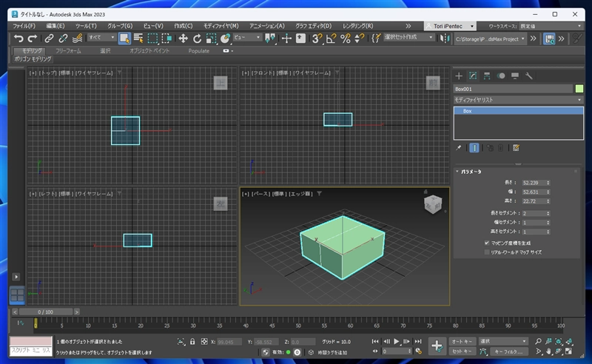The image size is (592, 364).
Task: Undo the last action
Action: click(x=18, y=38)
